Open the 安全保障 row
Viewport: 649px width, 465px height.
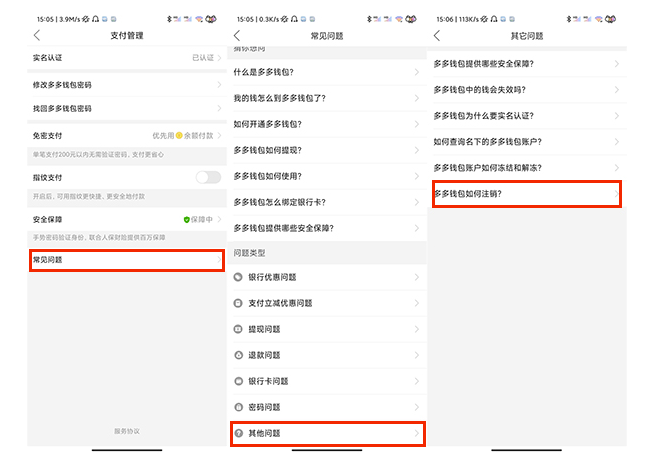point(127,219)
